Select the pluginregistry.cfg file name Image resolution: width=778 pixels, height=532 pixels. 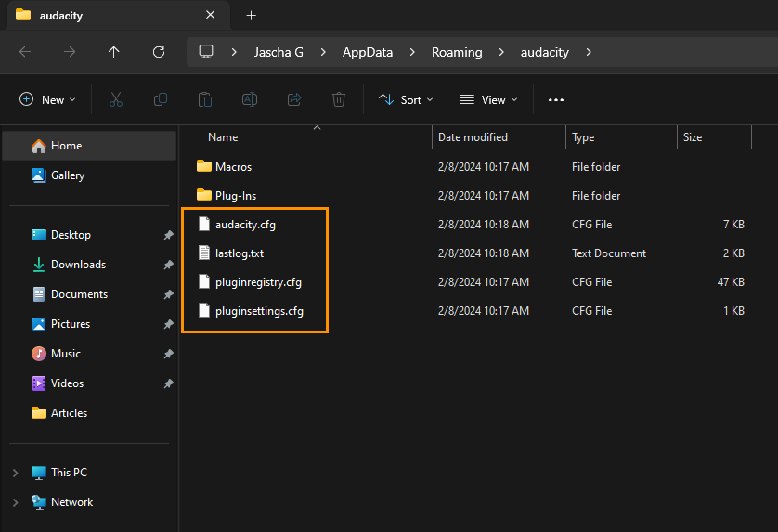(x=258, y=282)
